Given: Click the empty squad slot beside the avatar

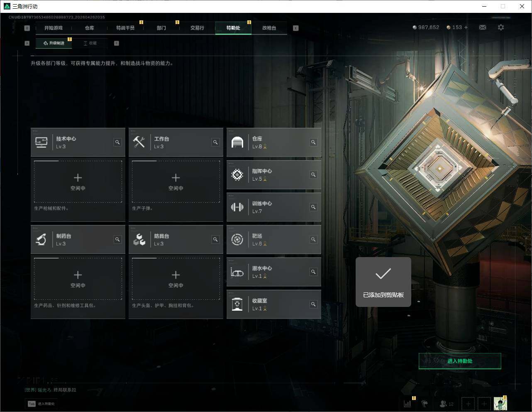Looking at the screenshot, I should (x=484, y=403).
